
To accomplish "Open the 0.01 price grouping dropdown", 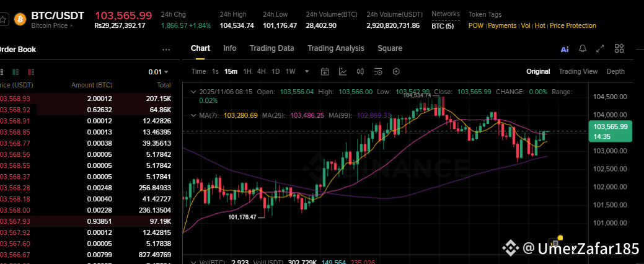I will [x=158, y=73].
